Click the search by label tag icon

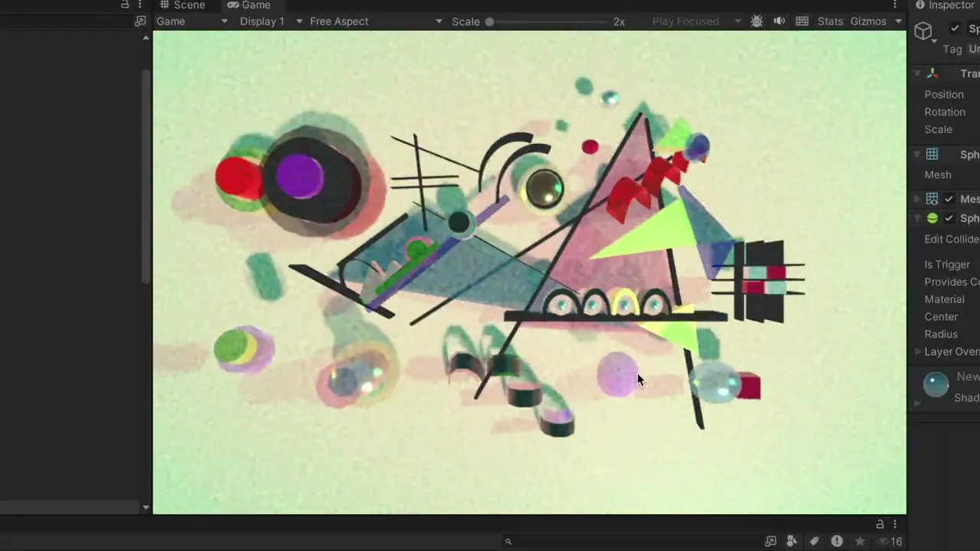tap(814, 542)
